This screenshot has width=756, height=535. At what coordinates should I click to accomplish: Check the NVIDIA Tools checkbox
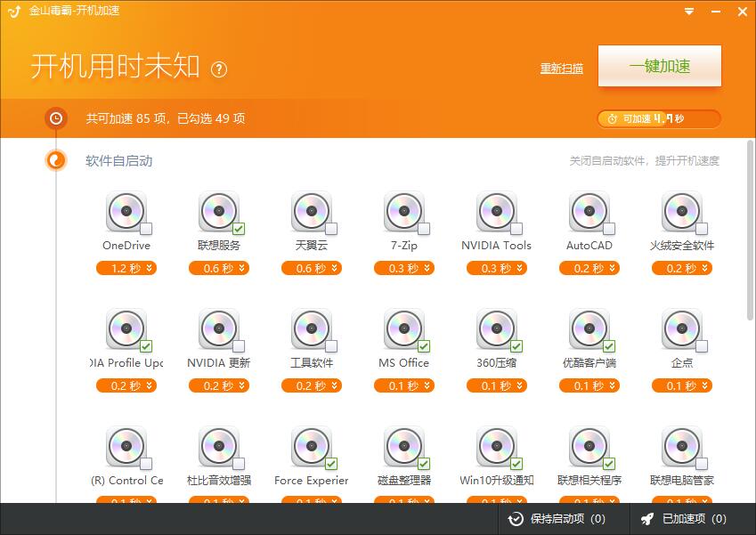pos(516,229)
